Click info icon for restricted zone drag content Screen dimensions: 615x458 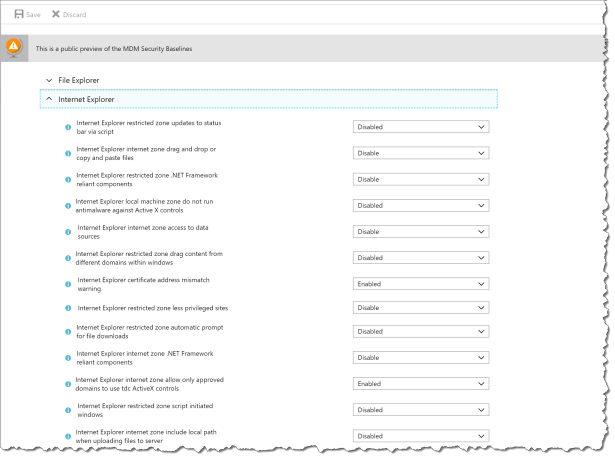(68, 258)
